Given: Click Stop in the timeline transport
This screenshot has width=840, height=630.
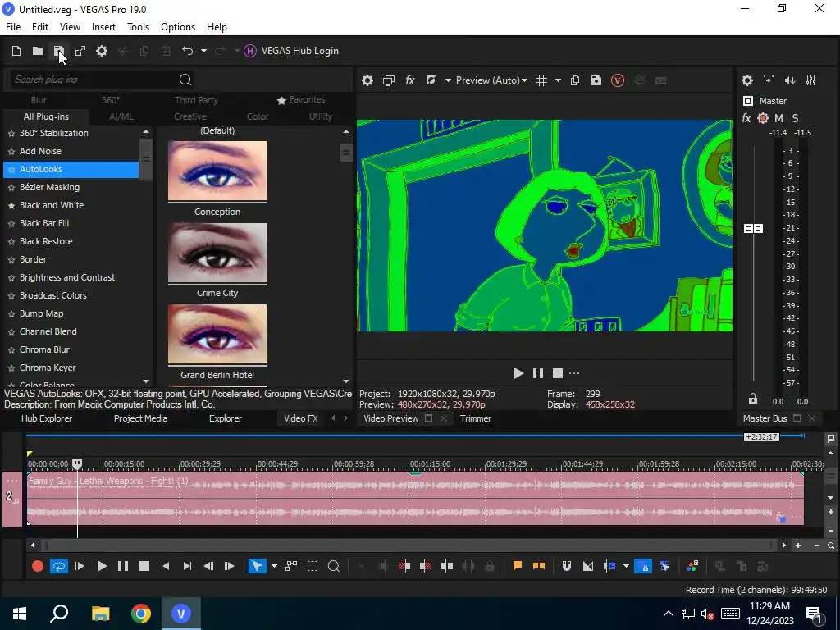Looking at the screenshot, I should [144, 566].
